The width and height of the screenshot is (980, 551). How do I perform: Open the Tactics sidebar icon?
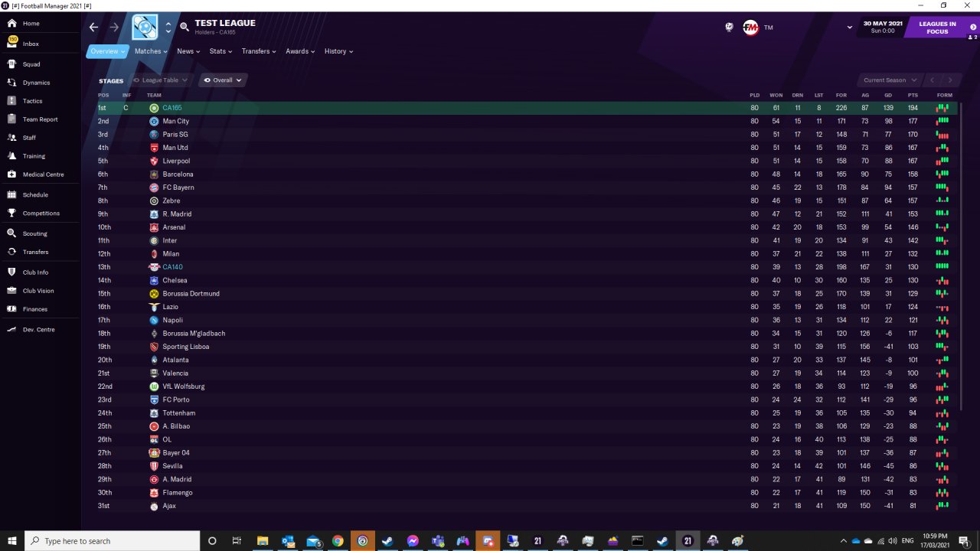(12, 101)
